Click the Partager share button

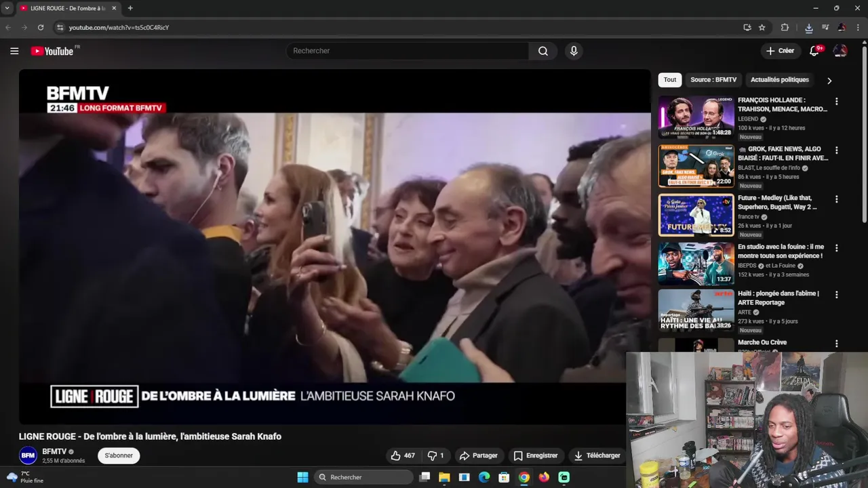478,455
